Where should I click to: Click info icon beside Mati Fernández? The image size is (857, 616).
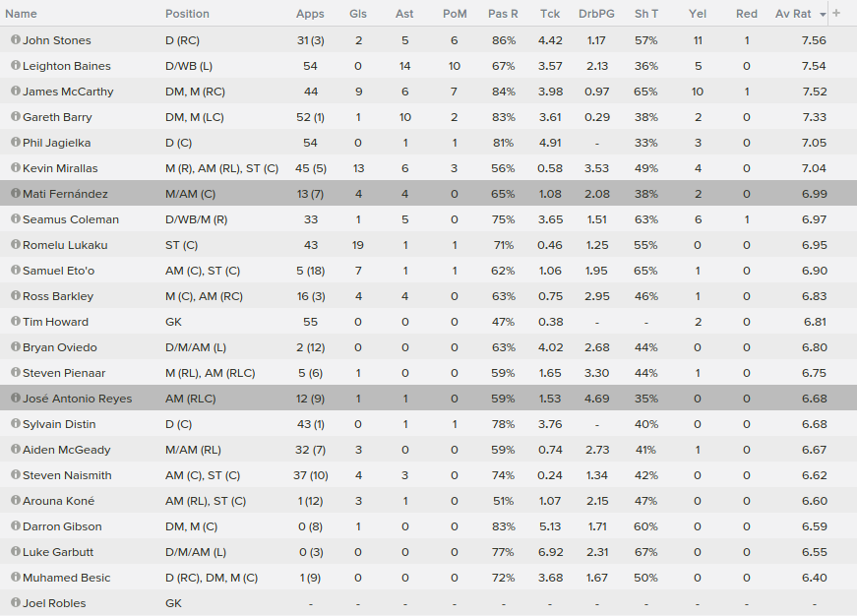tap(16, 193)
